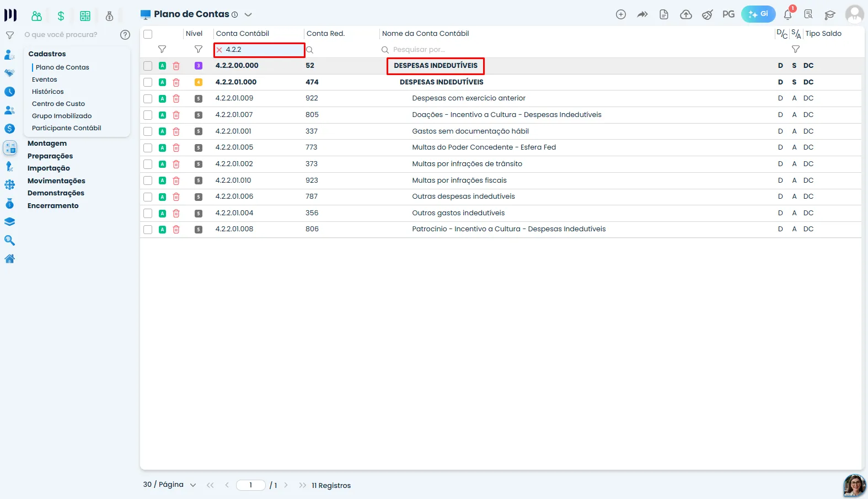The image size is (868, 499).
Task: Expand the Movimentações menu section
Action: click(56, 181)
